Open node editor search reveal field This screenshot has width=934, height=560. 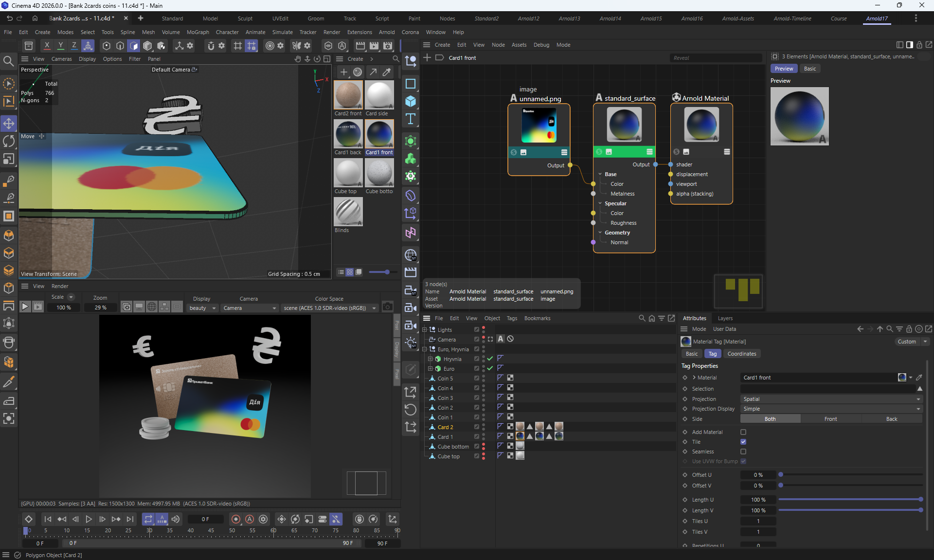coord(715,58)
